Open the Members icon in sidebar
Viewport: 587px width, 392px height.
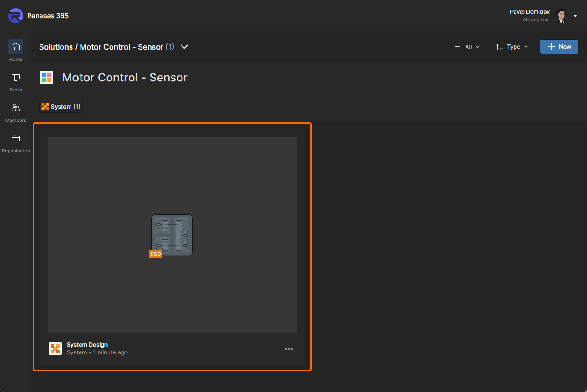16,108
